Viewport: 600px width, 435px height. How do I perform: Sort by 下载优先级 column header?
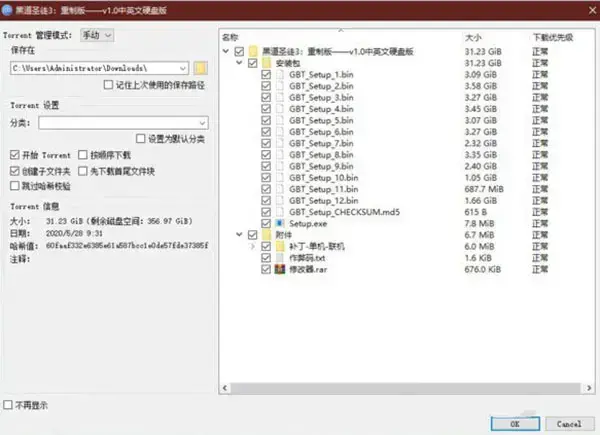(x=553, y=37)
